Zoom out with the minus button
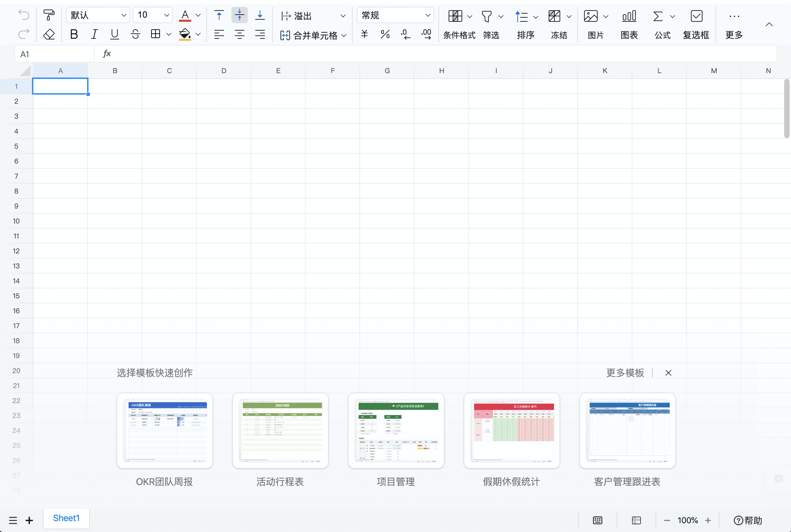 pyautogui.click(x=667, y=520)
